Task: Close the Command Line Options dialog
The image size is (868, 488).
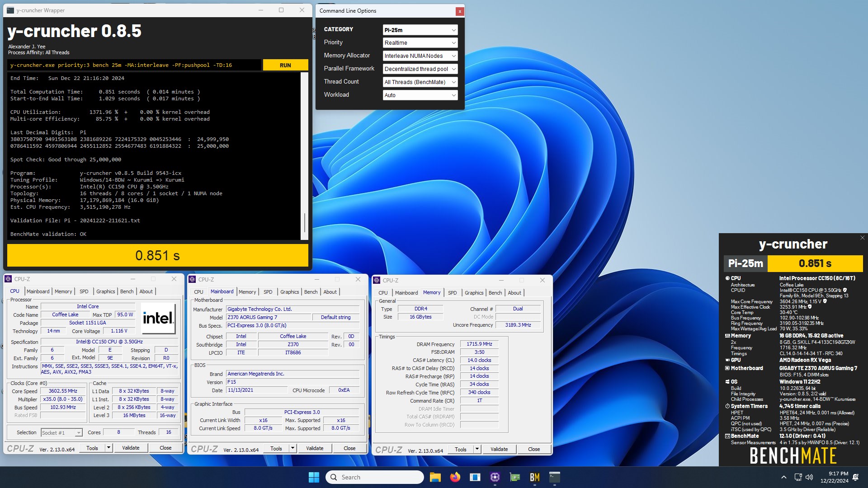Action: [x=460, y=11]
